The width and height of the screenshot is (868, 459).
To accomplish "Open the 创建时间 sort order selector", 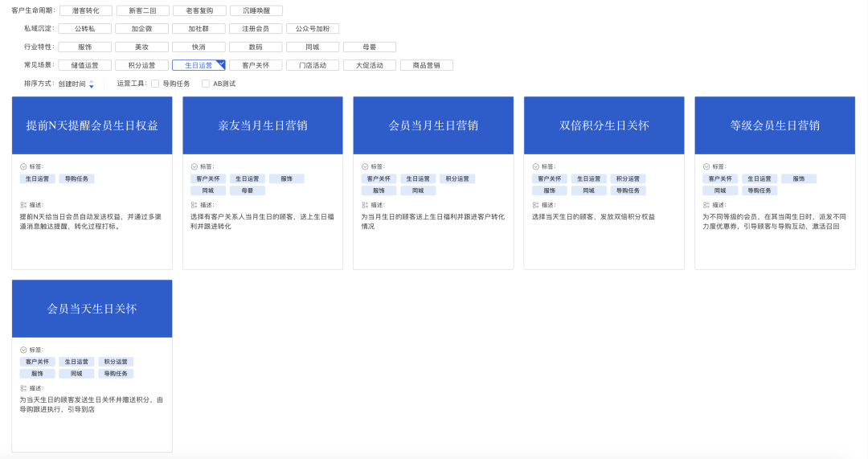I will tap(76, 84).
